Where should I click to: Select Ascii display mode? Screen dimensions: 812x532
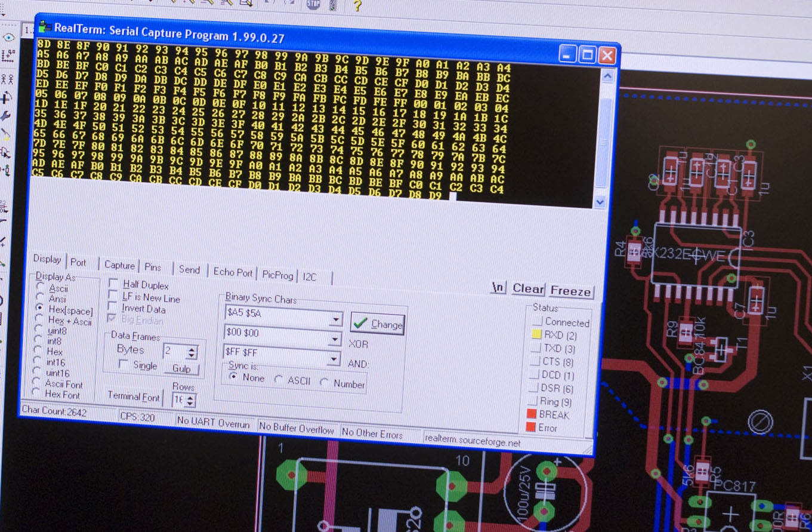pos(40,287)
